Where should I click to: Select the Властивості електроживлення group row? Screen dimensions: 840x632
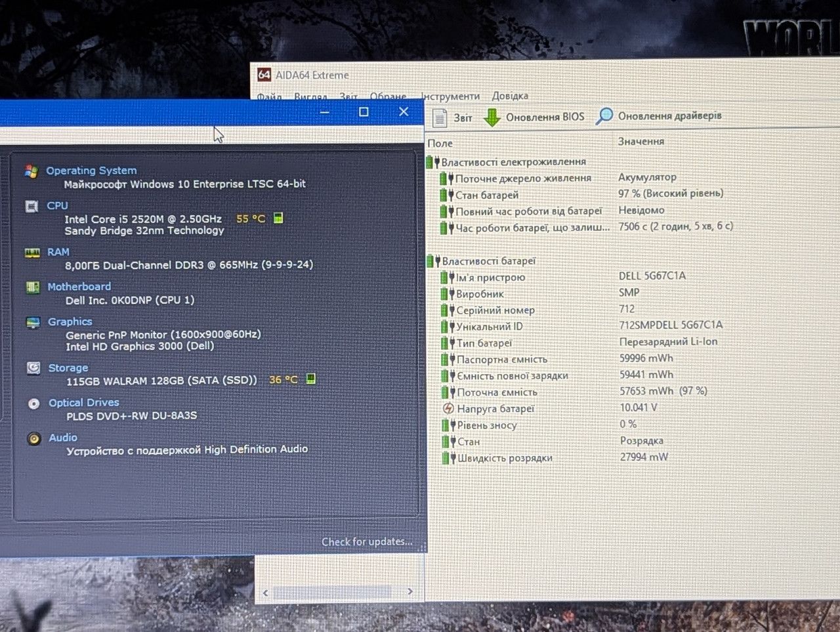pos(506,161)
